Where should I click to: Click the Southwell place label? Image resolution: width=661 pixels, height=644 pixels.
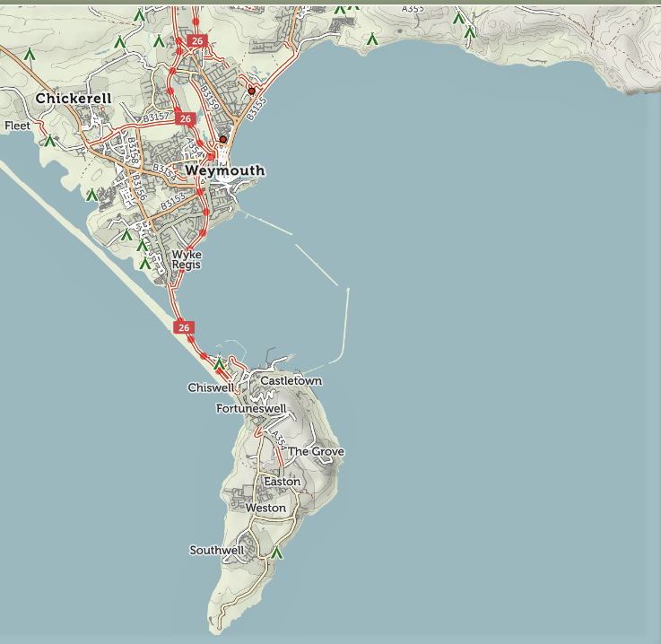pos(216,550)
